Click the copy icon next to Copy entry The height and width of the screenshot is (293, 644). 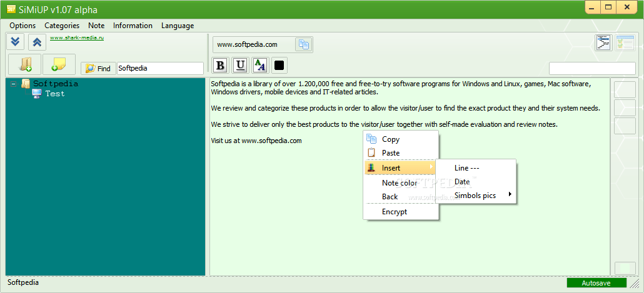click(x=371, y=139)
